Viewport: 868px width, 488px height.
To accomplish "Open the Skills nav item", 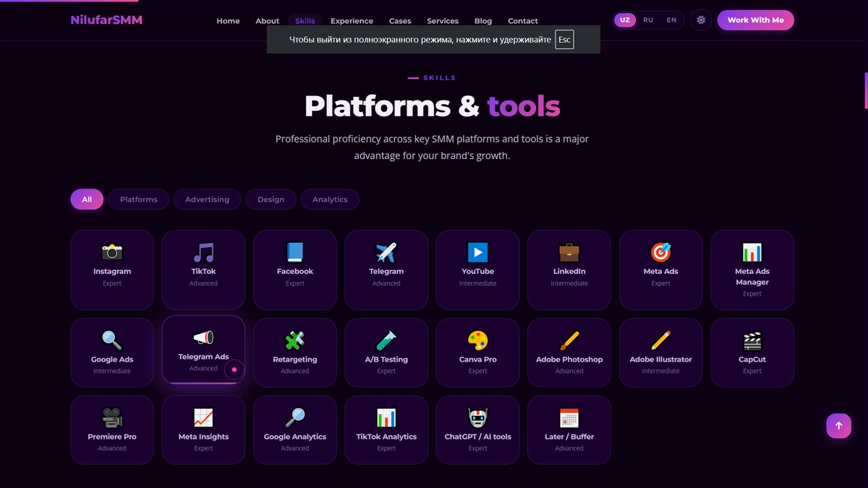I will (305, 21).
